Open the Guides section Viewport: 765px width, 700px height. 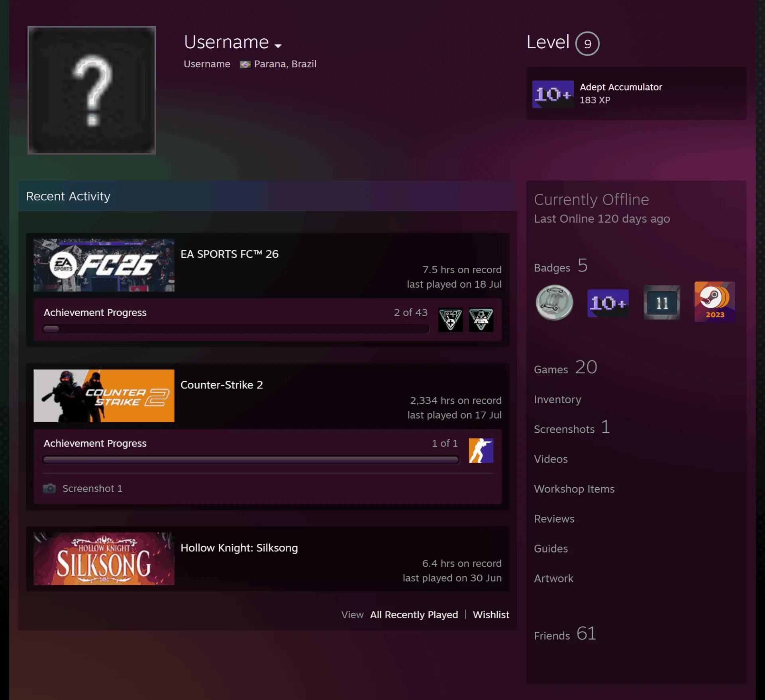(x=551, y=549)
